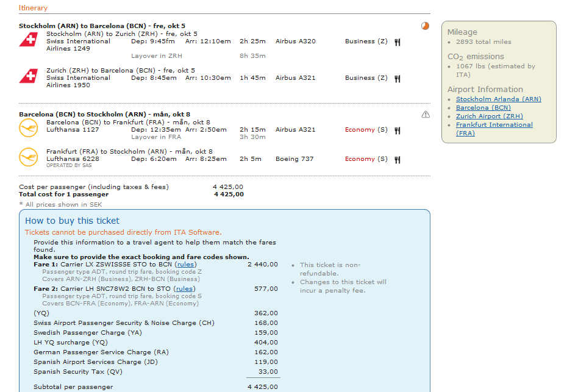This screenshot has width=581, height=392.
Task: Click meal icon on Frankfurt to Stockholm flight
Action: point(397,160)
